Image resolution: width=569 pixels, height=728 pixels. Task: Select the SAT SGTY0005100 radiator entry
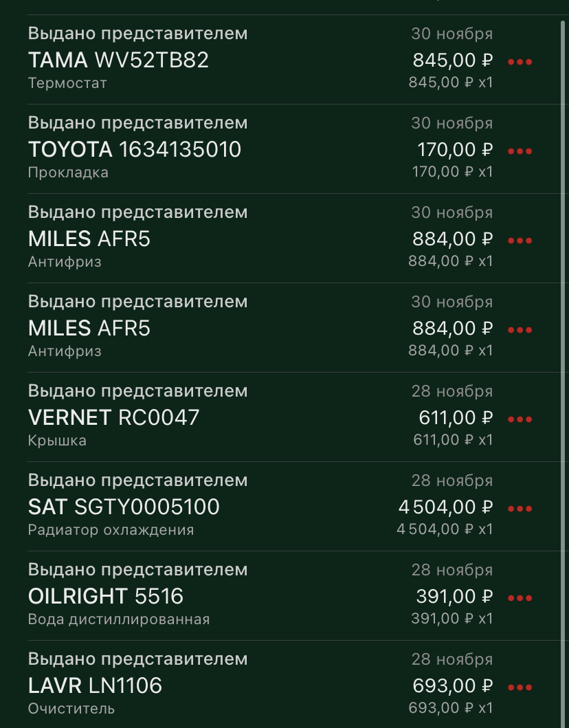pos(124,507)
